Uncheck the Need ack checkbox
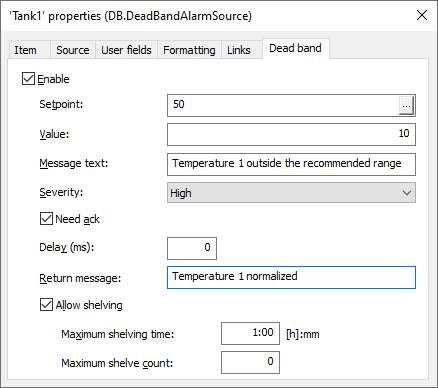Screen dimensions: 438x388 [46, 219]
